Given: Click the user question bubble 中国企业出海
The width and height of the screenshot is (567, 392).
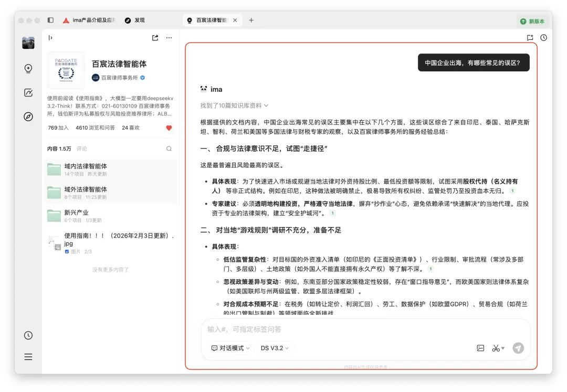Looking at the screenshot, I should 474,62.
